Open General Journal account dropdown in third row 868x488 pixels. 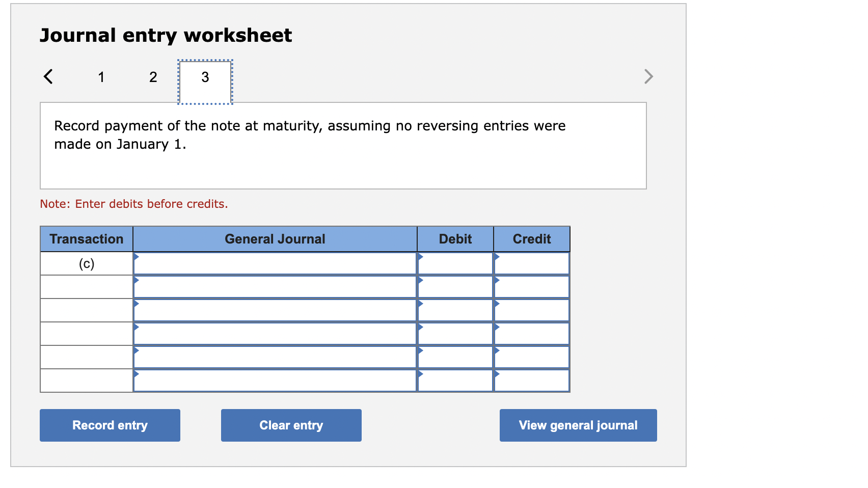tap(275, 310)
